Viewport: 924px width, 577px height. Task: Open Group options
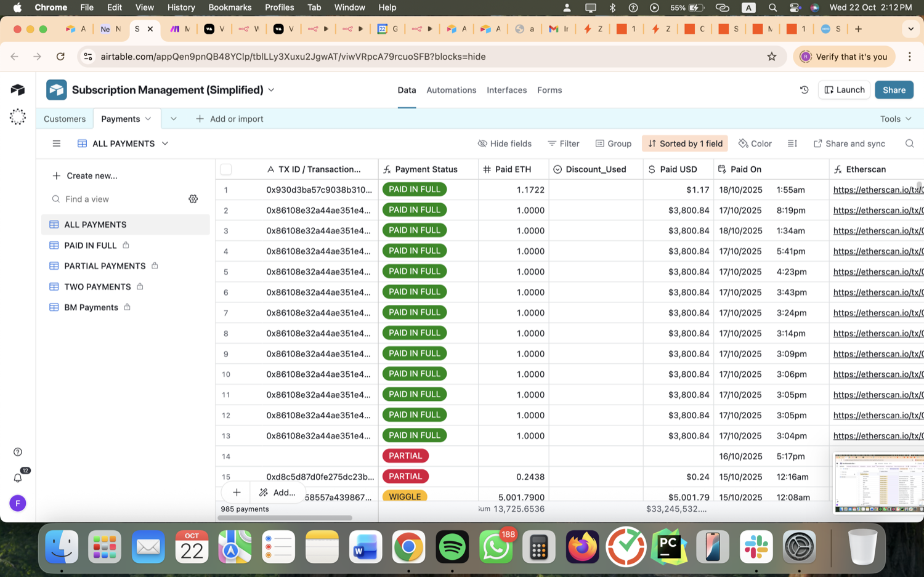tap(614, 143)
